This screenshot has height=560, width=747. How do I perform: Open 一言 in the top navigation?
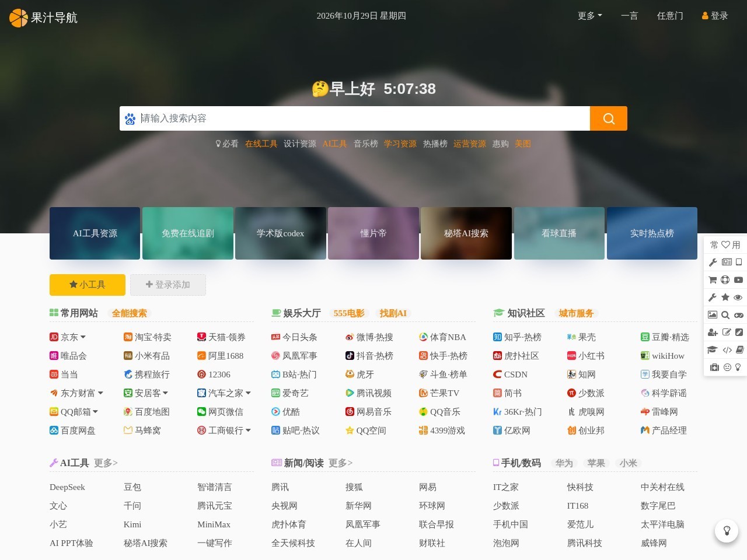pos(629,16)
